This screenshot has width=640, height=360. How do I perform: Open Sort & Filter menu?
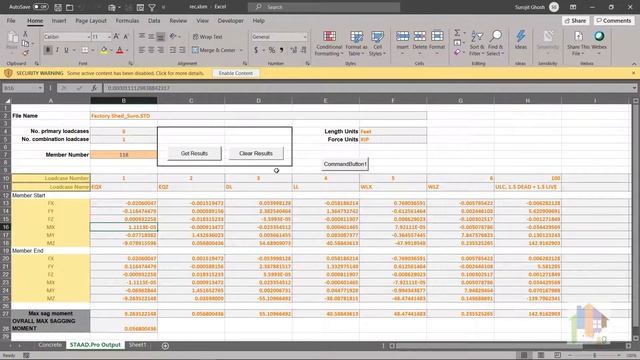pos(476,43)
